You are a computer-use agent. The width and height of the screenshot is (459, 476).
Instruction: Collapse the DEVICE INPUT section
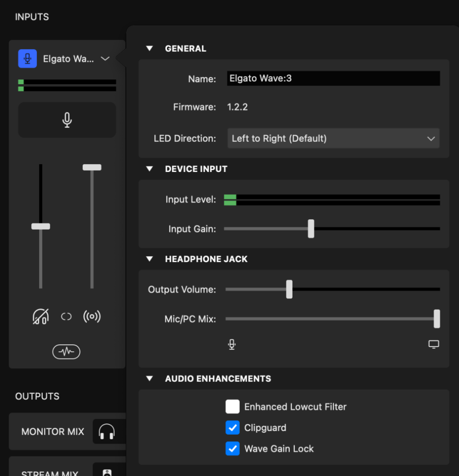pos(149,169)
